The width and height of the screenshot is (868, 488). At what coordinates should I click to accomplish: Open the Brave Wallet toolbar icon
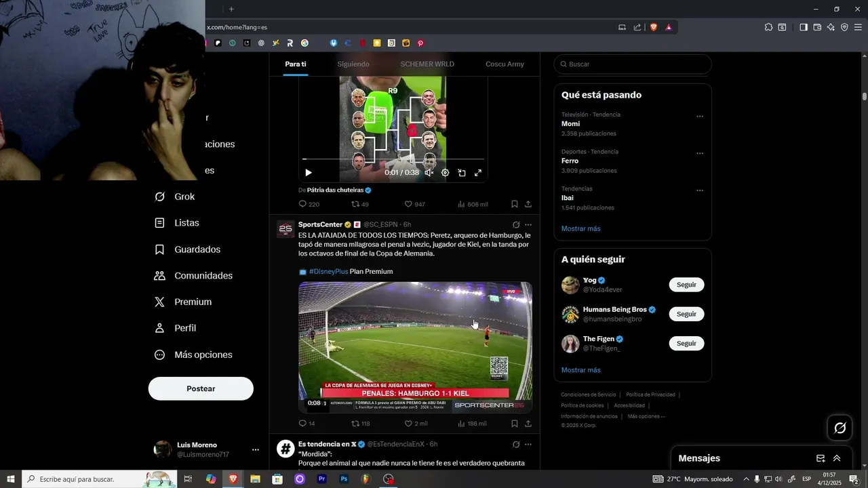[x=817, y=27]
